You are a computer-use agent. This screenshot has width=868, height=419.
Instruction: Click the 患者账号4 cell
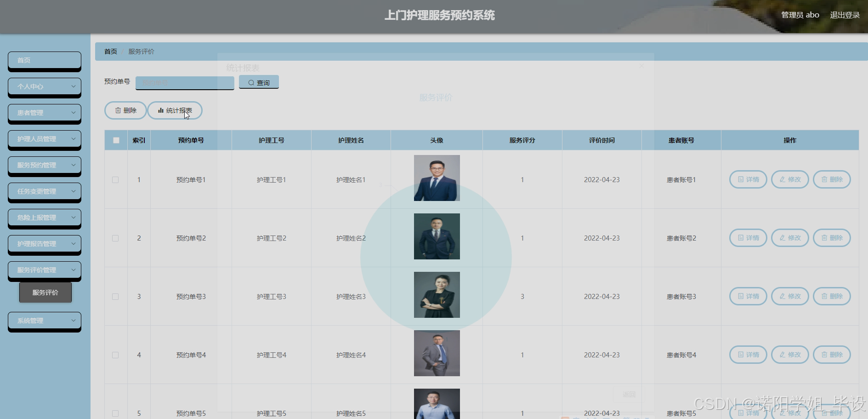(681, 355)
